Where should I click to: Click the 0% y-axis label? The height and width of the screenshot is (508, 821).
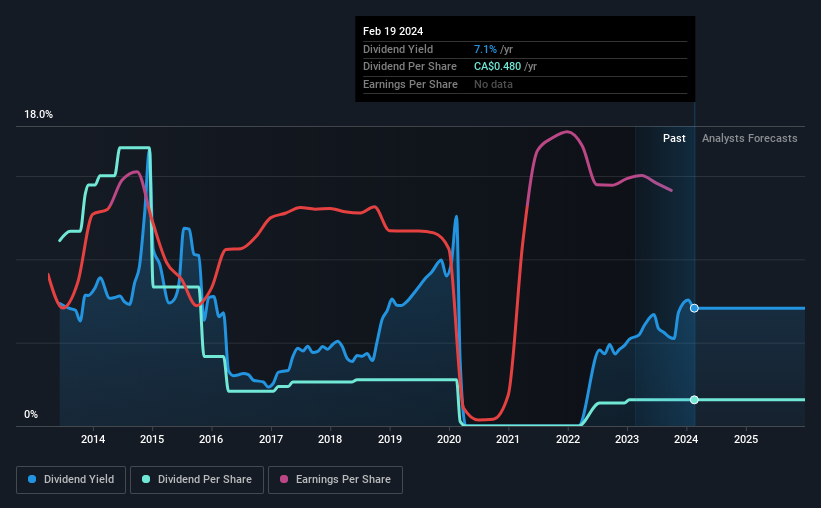pyautogui.click(x=31, y=414)
